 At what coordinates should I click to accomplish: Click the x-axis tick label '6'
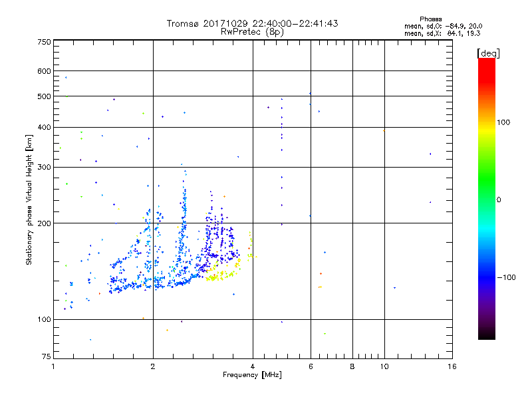click(311, 366)
